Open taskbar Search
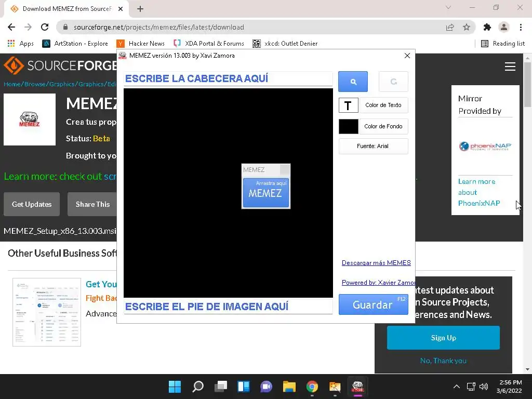532x399 pixels. coord(198,387)
